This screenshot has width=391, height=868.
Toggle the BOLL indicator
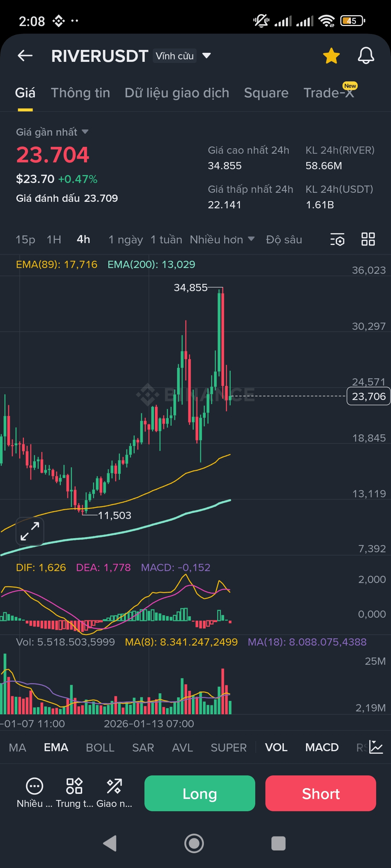tap(100, 748)
